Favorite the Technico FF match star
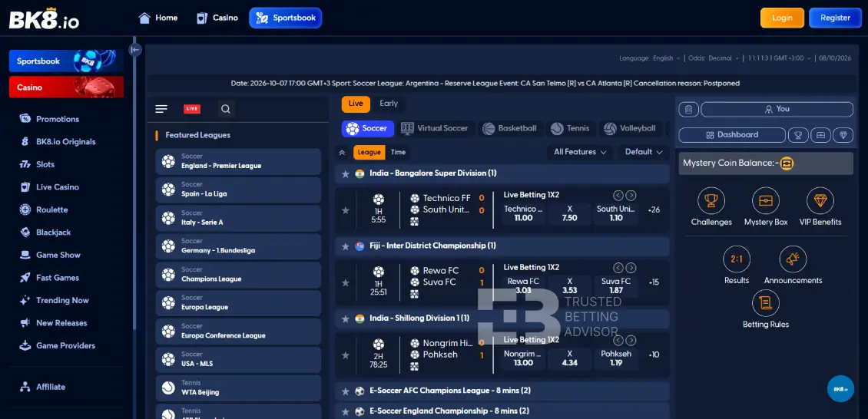 [x=346, y=210]
